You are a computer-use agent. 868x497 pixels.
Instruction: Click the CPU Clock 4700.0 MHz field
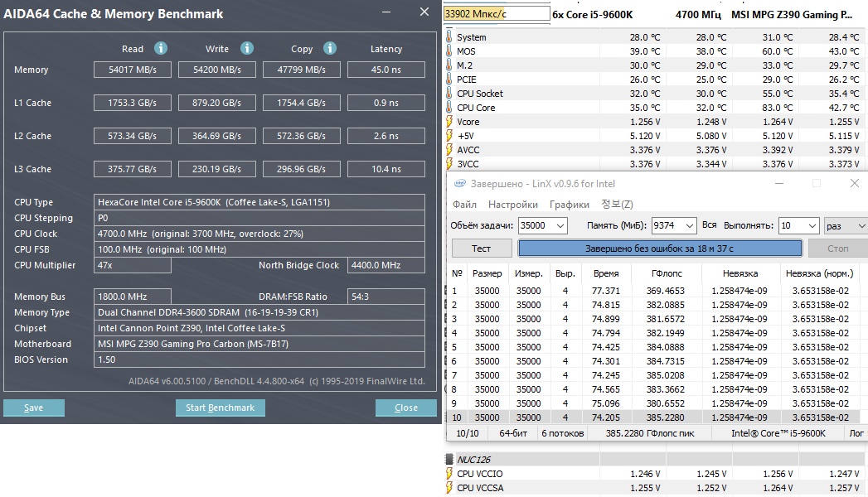pyautogui.click(x=259, y=234)
